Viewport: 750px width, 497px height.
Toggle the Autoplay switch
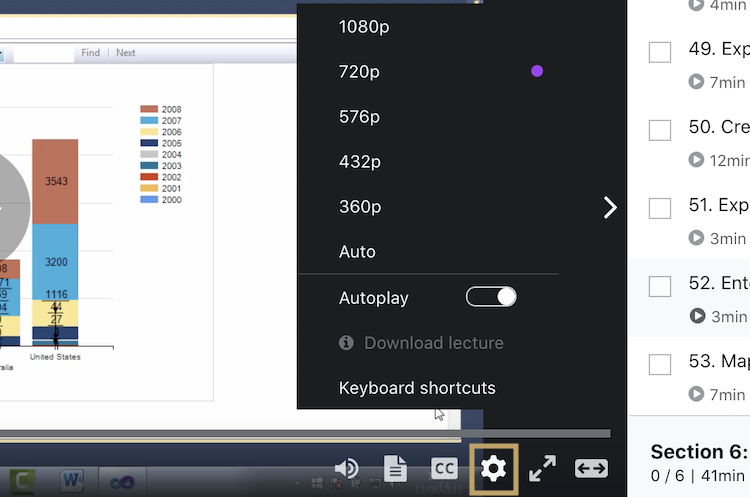click(491, 297)
